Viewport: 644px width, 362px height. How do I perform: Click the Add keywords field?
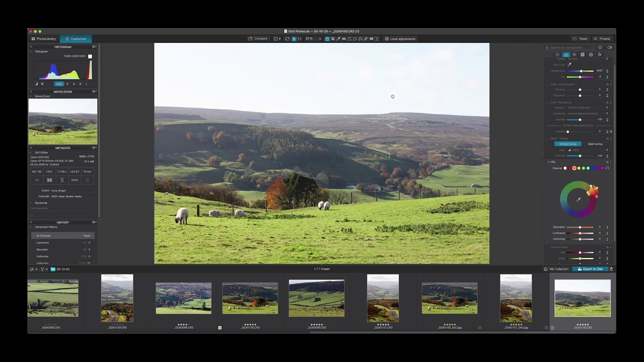coord(62,208)
